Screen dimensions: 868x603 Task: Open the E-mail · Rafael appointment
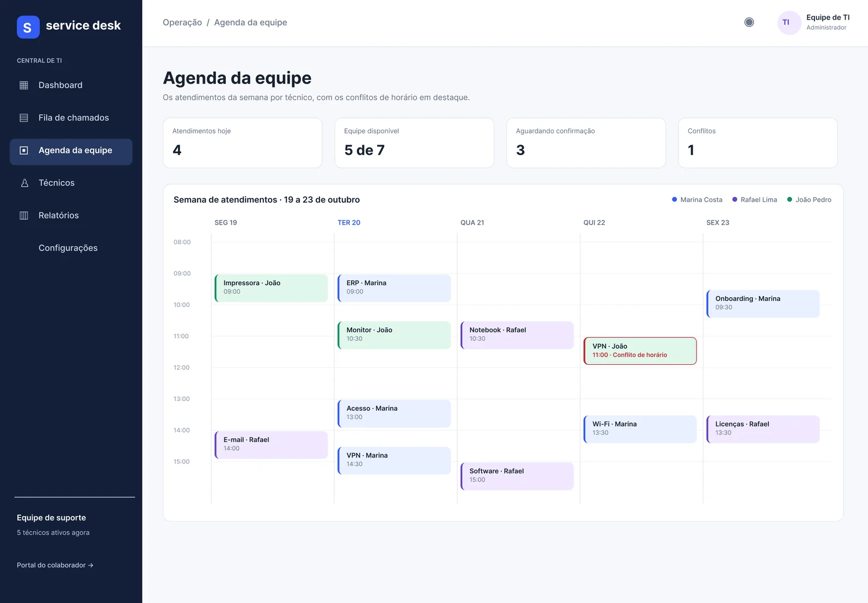tap(271, 445)
